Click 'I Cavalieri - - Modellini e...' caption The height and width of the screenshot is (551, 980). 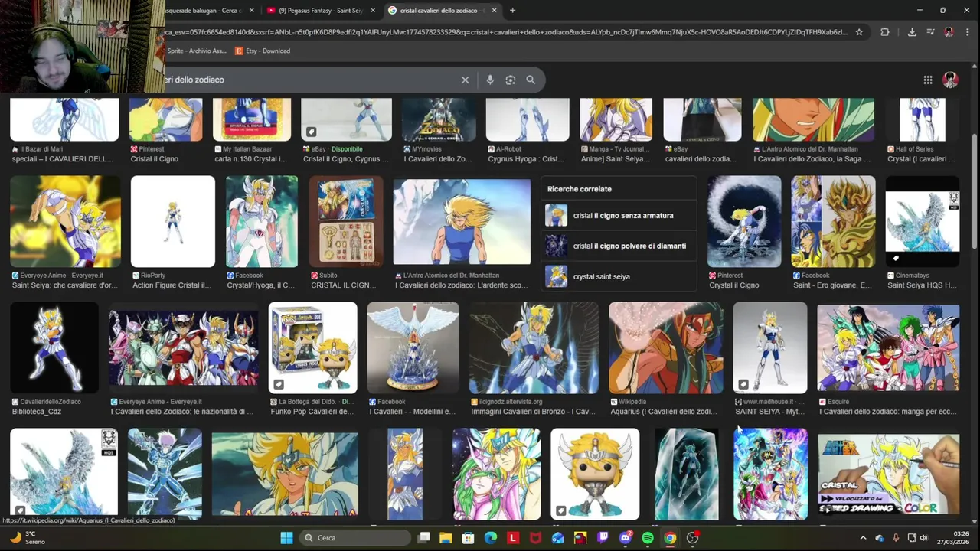(x=412, y=412)
